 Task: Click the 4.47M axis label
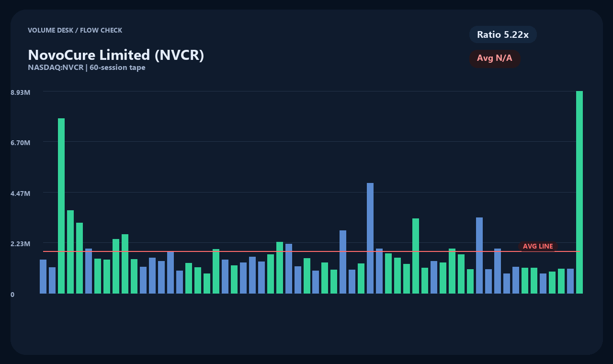tap(21, 193)
